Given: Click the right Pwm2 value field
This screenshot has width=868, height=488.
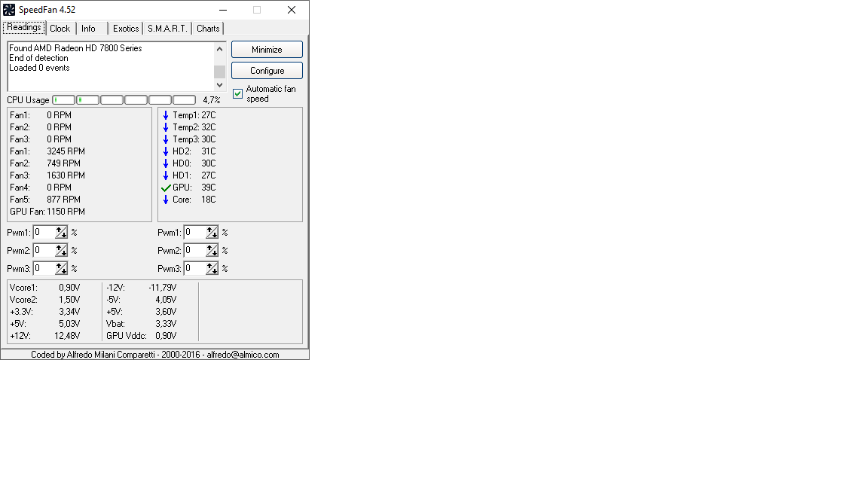Looking at the screenshot, I should (x=194, y=251).
